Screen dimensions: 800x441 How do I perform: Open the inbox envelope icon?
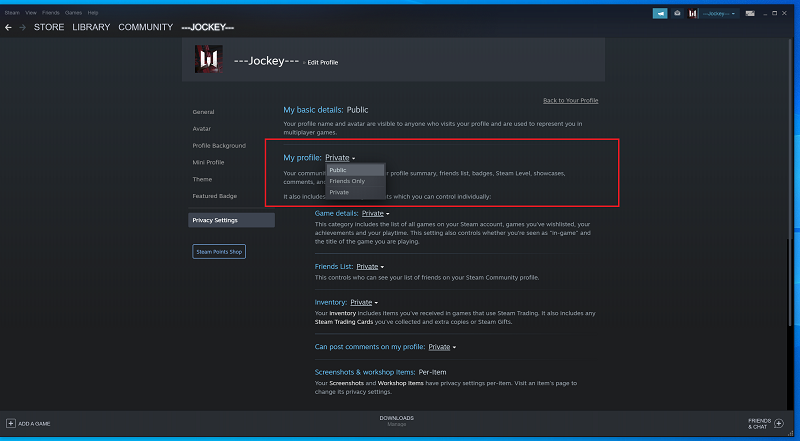tap(677, 13)
